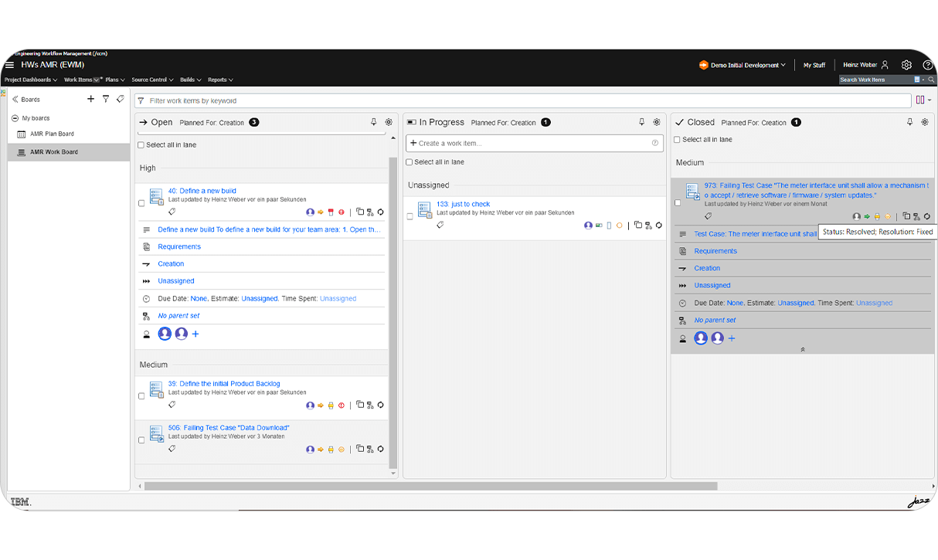Expand the Work Items menu dropdown

point(81,80)
